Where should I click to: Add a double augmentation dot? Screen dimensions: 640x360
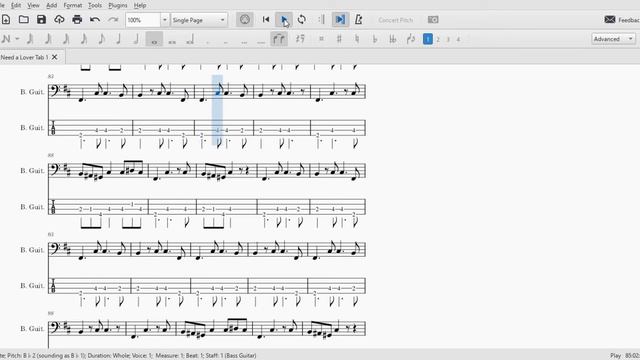(226, 41)
